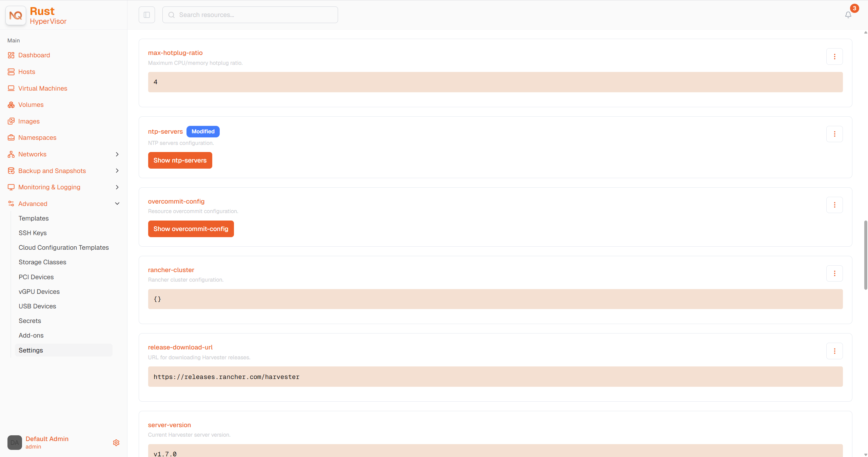
Task: Click the rancher-cluster title
Action: [171, 270]
